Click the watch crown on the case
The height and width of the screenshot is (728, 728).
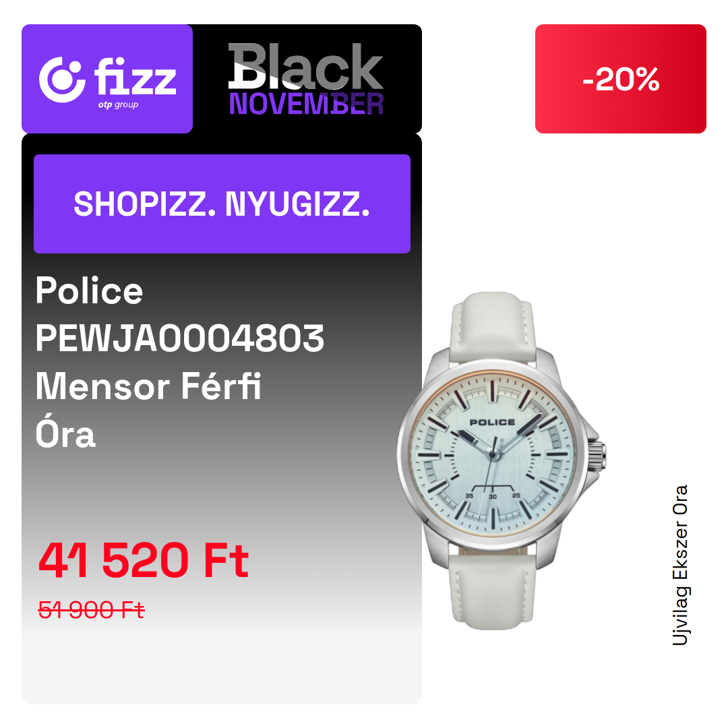(598, 456)
